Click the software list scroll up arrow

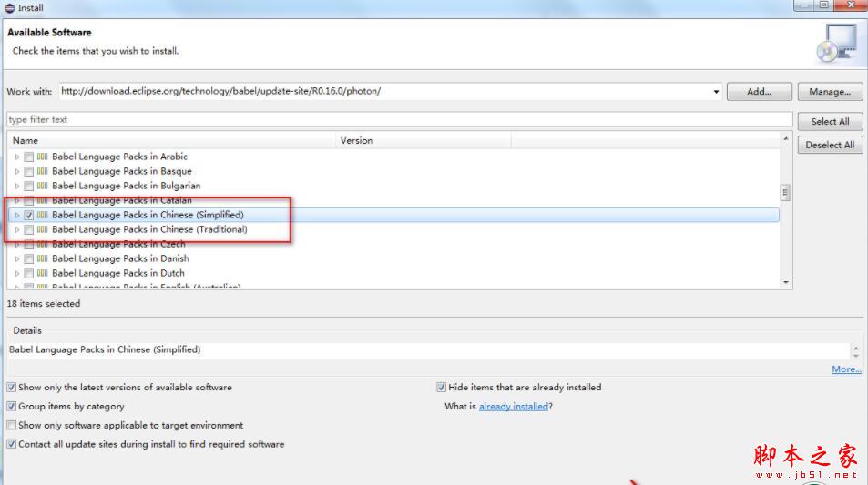click(785, 138)
